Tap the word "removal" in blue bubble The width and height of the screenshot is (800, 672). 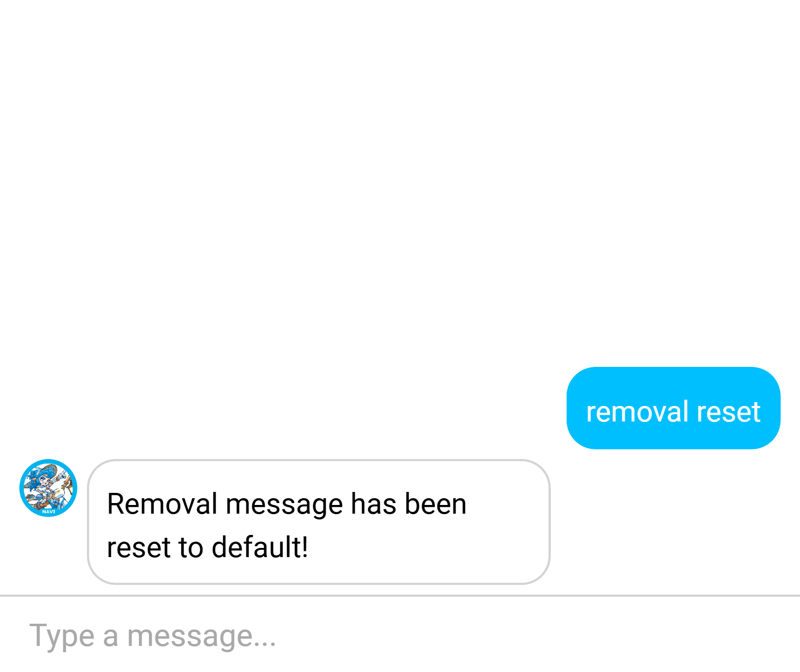pos(637,412)
